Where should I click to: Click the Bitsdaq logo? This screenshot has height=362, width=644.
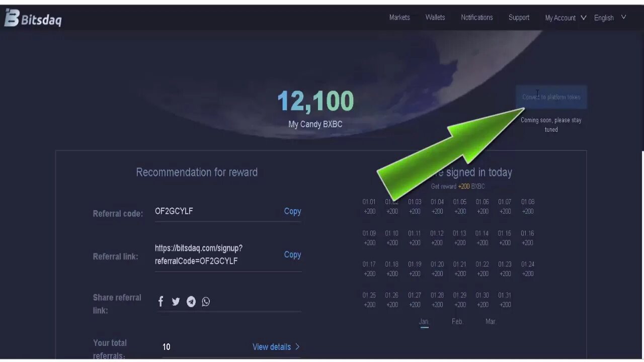pos(33,18)
